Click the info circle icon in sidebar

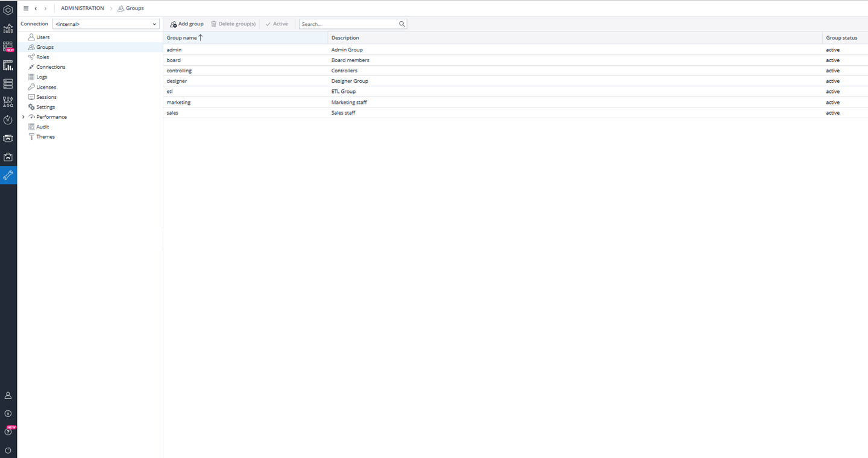pos(8,414)
